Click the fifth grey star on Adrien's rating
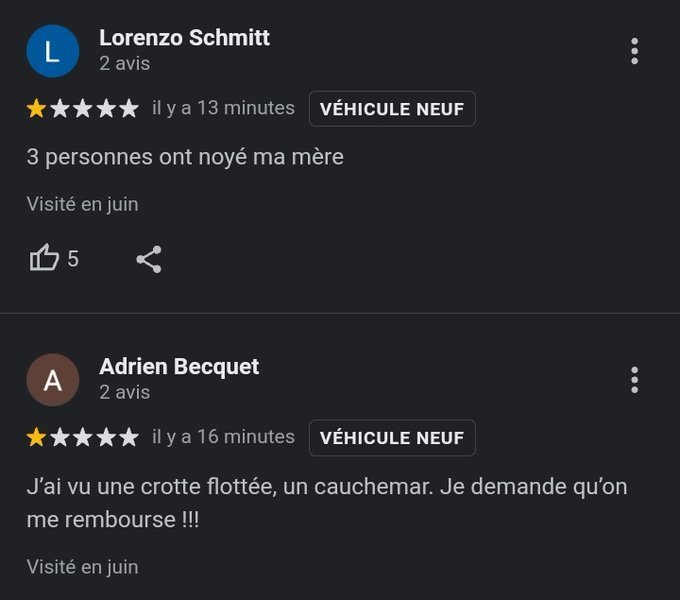 128,438
